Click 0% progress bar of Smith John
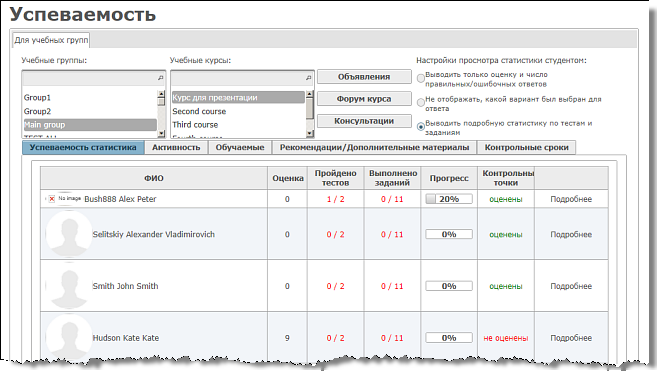Image resolution: width=657 pixels, height=371 pixels. click(x=449, y=286)
